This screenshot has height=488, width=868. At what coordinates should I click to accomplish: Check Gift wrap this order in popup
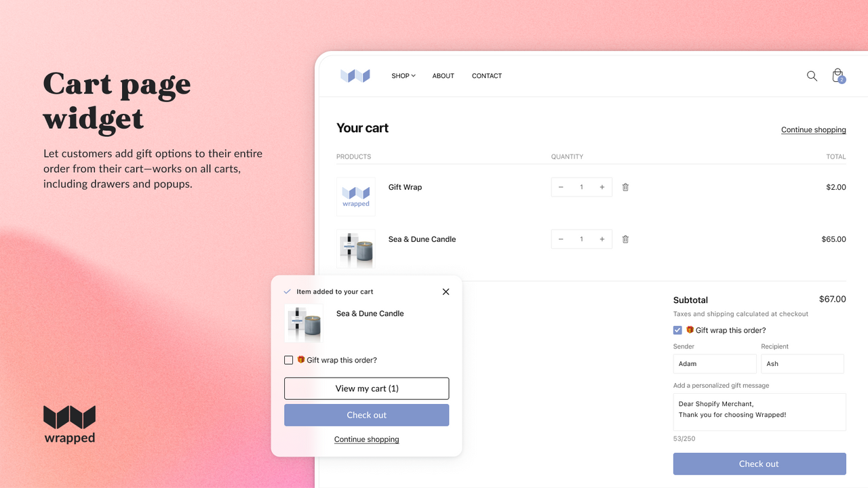click(288, 360)
